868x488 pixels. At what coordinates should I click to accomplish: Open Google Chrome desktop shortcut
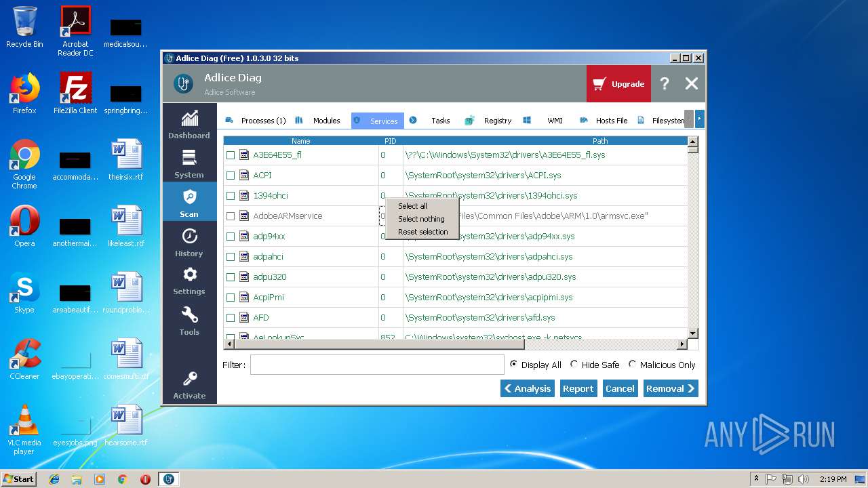[24, 164]
